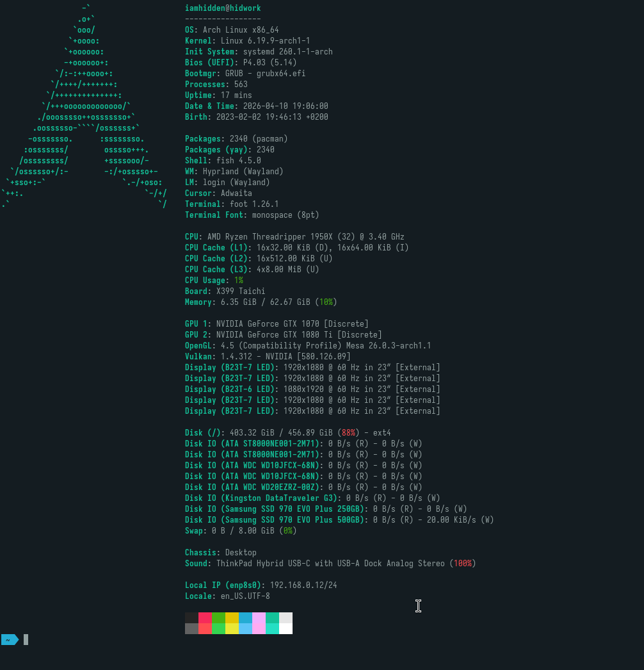The height and width of the screenshot is (670, 644).
Task: Click the WM Hyprland (Wayland) entry
Action: click(x=234, y=172)
